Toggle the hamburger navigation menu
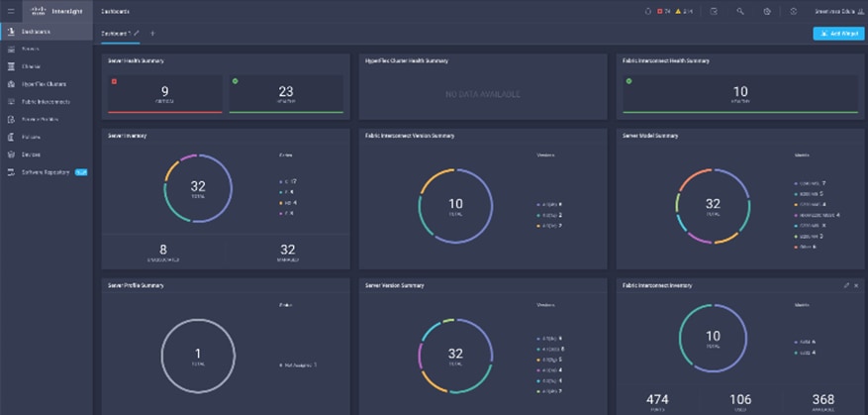 tap(11, 11)
